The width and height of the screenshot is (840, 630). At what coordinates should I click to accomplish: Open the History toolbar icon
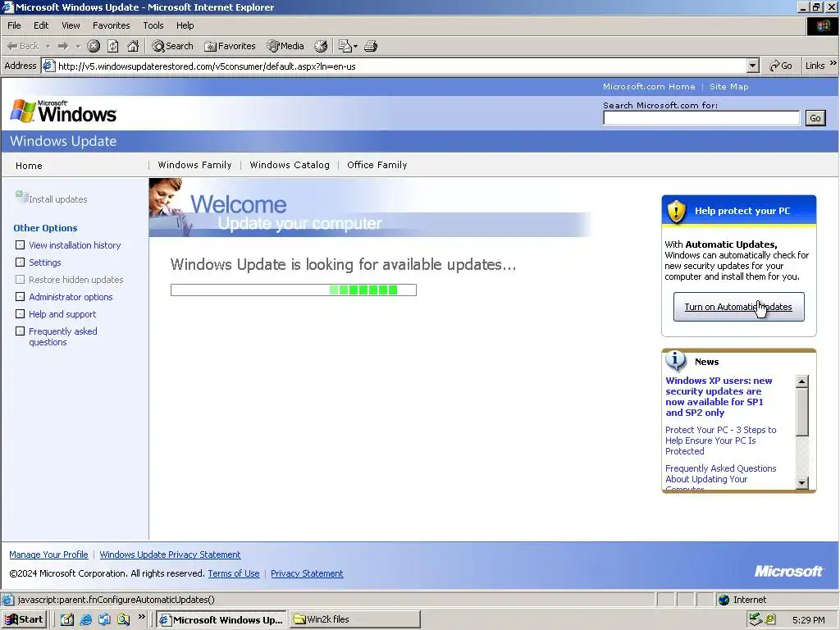pos(321,46)
